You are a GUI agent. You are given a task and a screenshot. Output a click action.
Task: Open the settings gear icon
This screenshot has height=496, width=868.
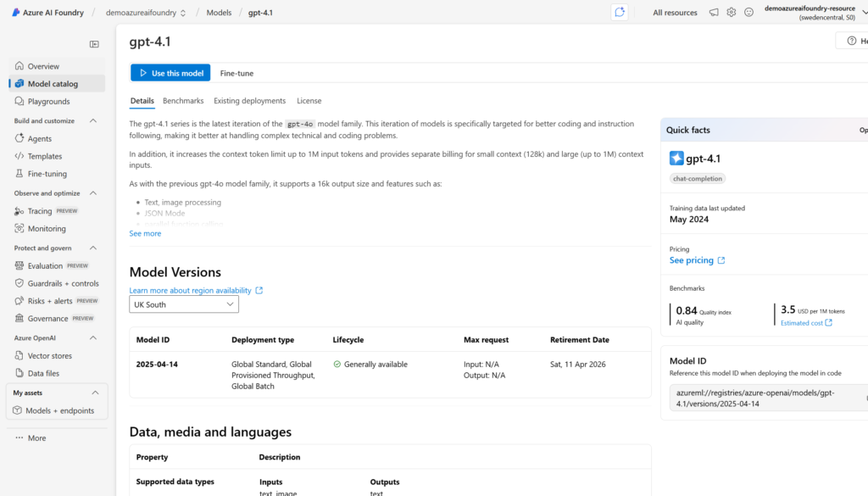732,12
